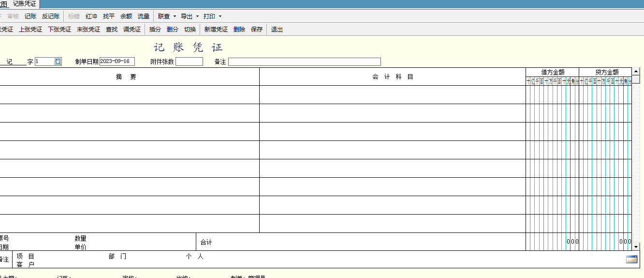Select 红冲 in the toolbar

tap(91, 16)
